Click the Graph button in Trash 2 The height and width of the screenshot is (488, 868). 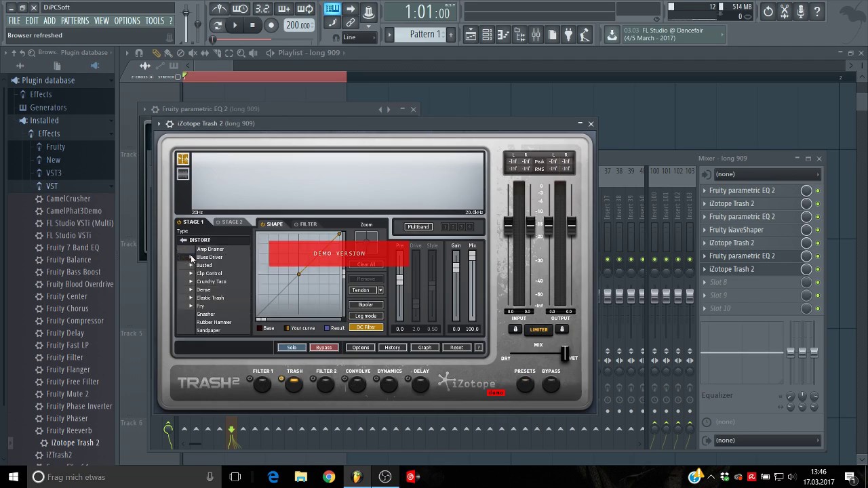coord(425,348)
